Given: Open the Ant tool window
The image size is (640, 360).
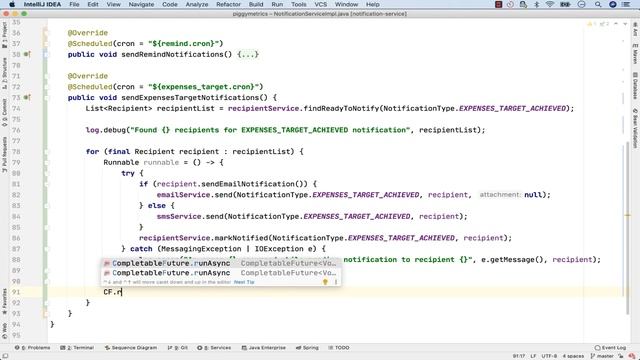Looking at the screenshot, I should tap(635, 29).
